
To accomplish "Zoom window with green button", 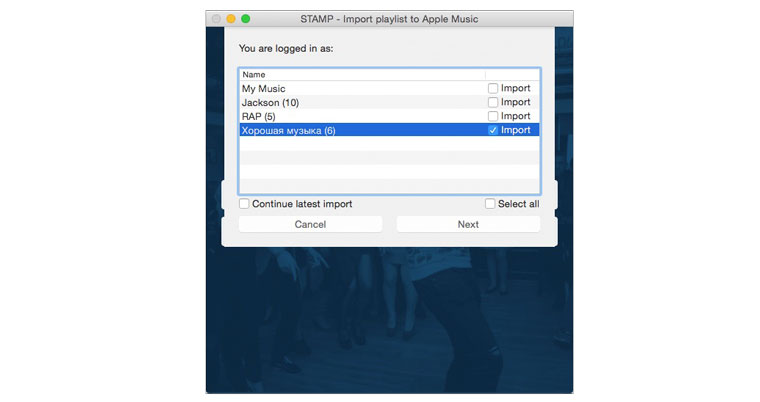I will point(246,19).
